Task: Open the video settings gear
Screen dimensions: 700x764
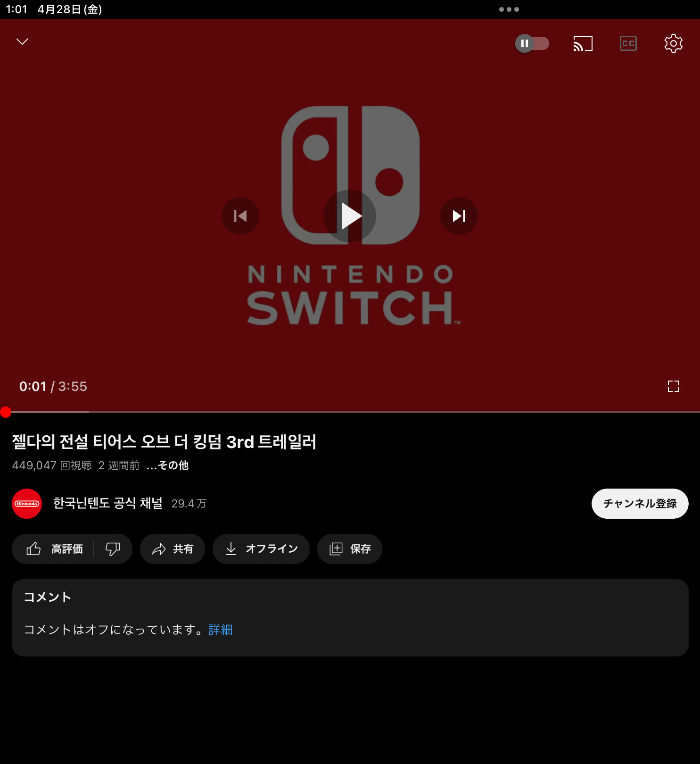Action: click(x=674, y=43)
